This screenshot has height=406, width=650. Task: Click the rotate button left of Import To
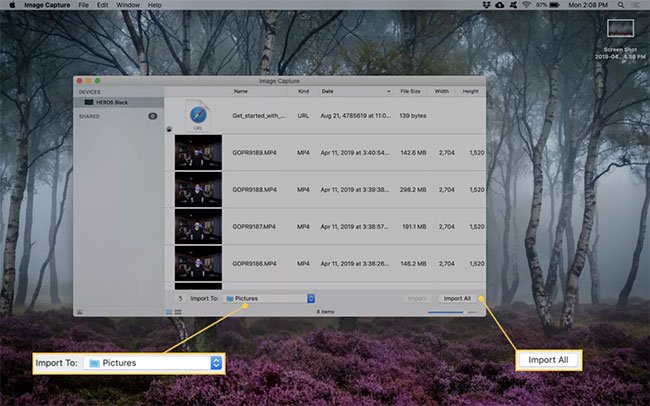pos(180,298)
